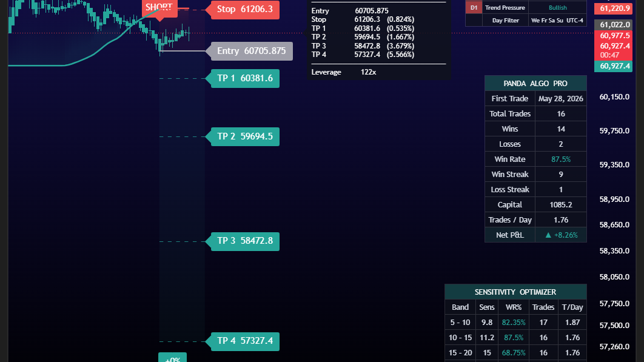644x362 pixels.
Task: Click the Losses value 2
Action: tap(561, 144)
